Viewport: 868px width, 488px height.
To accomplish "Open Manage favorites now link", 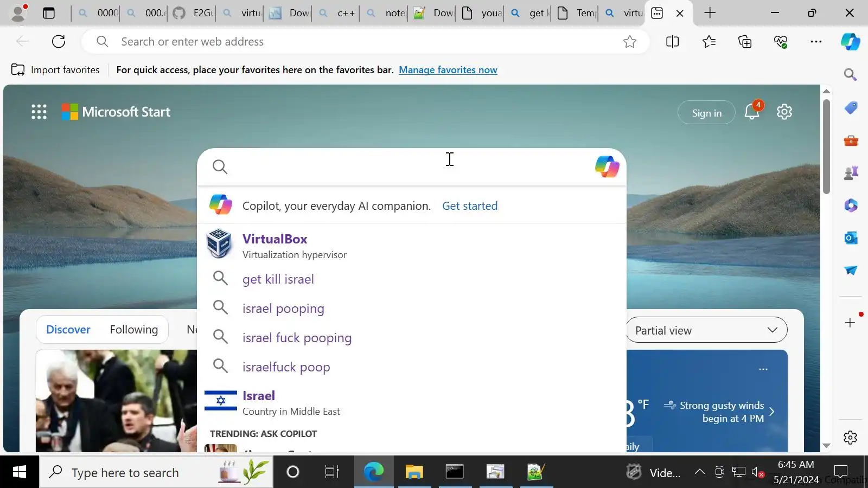I will (x=448, y=69).
